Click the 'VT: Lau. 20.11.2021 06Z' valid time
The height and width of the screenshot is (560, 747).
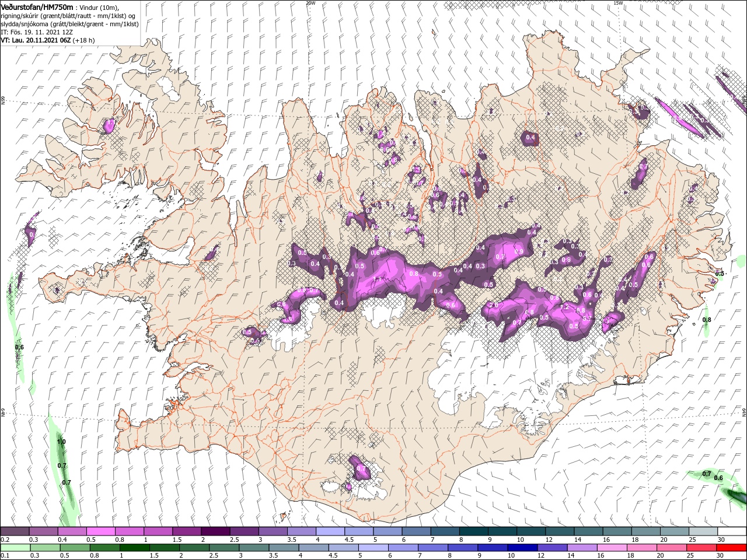click(36, 40)
